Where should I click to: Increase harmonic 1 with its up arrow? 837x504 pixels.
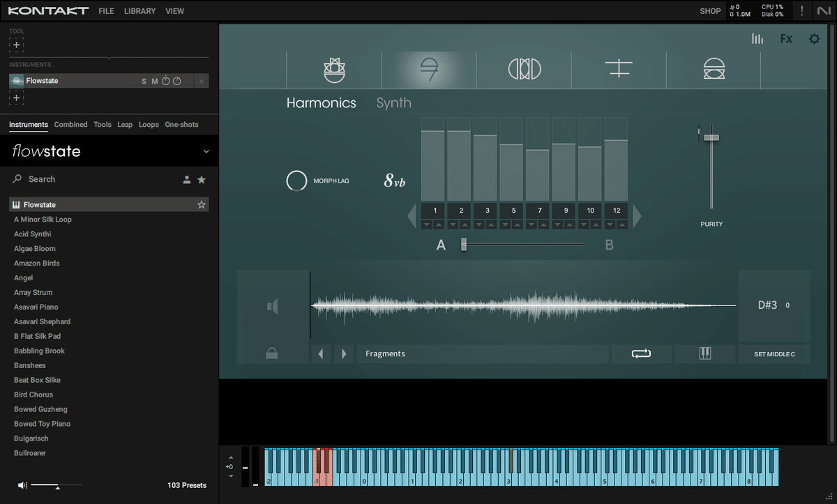click(439, 224)
